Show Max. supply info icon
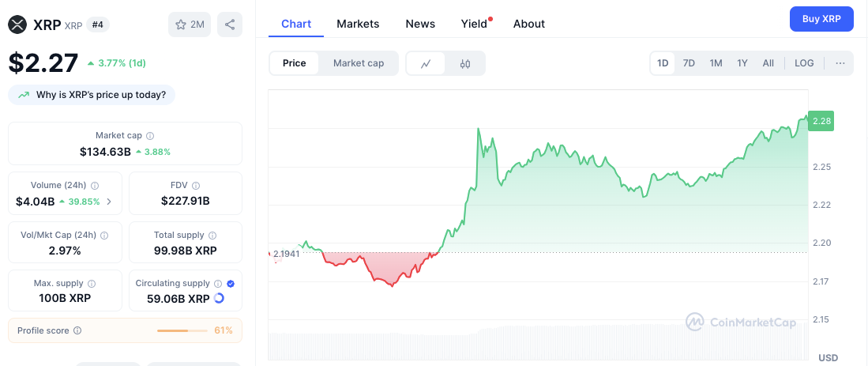The image size is (868, 366). click(92, 284)
